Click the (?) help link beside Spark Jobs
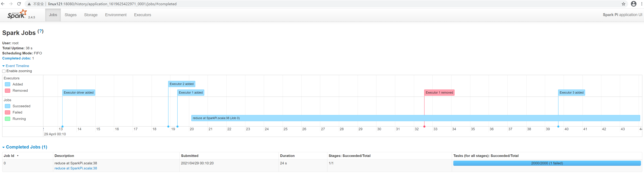Viewport: 644px width, 174px height. (x=40, y=31)
